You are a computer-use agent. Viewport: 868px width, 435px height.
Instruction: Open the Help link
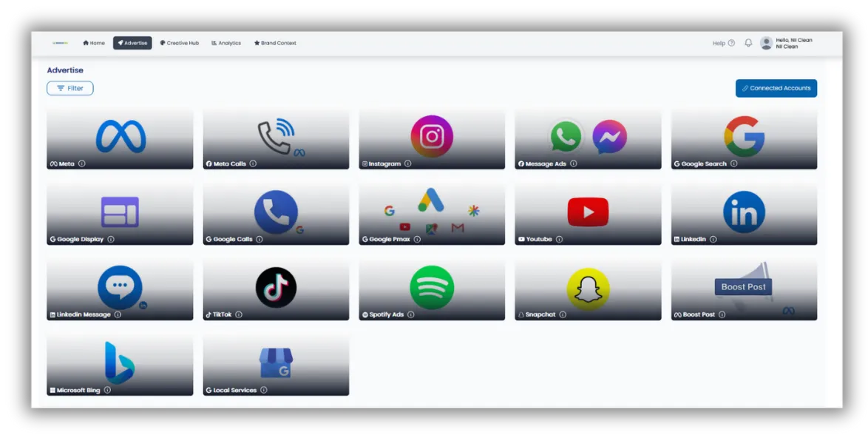(x=724, y=43)
